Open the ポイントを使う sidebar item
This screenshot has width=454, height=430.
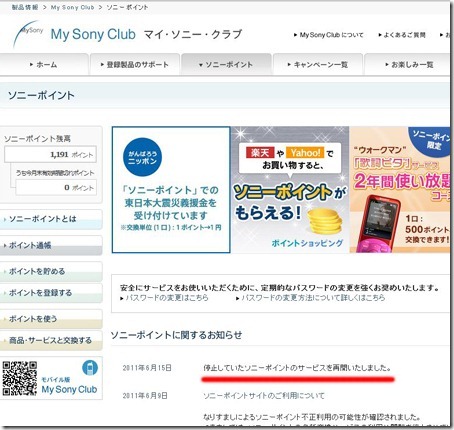pos(51,319)
